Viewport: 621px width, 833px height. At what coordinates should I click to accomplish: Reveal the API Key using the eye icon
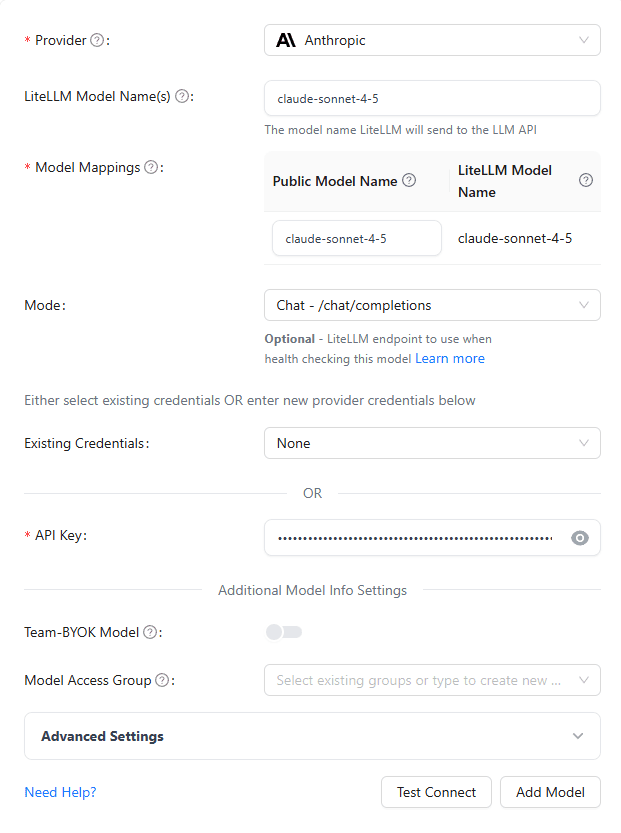click(x=579, y=537)
